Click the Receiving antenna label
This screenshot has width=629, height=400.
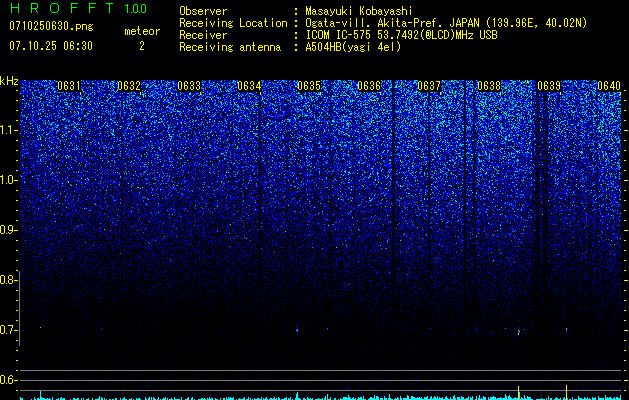coord(230,47)
